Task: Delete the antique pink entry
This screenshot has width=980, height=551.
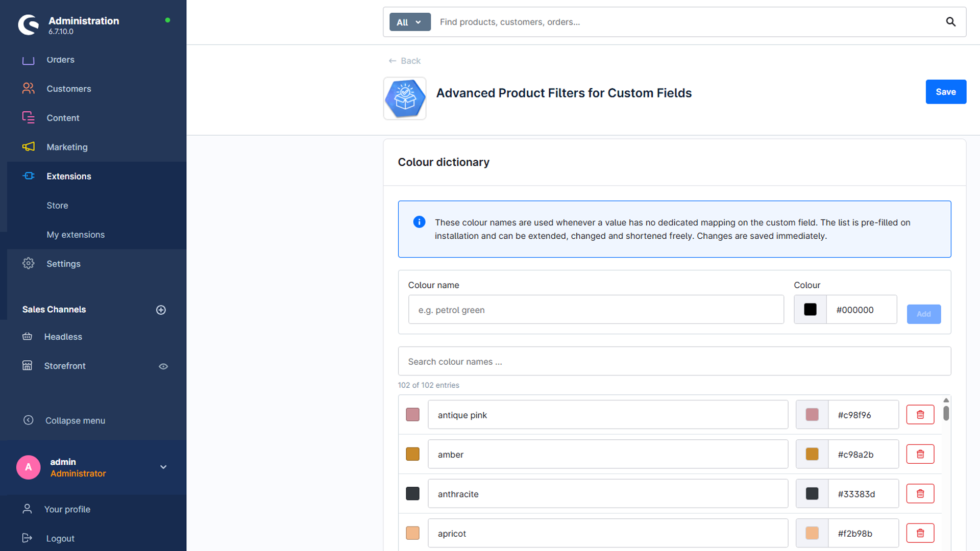Action: point(920,415)
